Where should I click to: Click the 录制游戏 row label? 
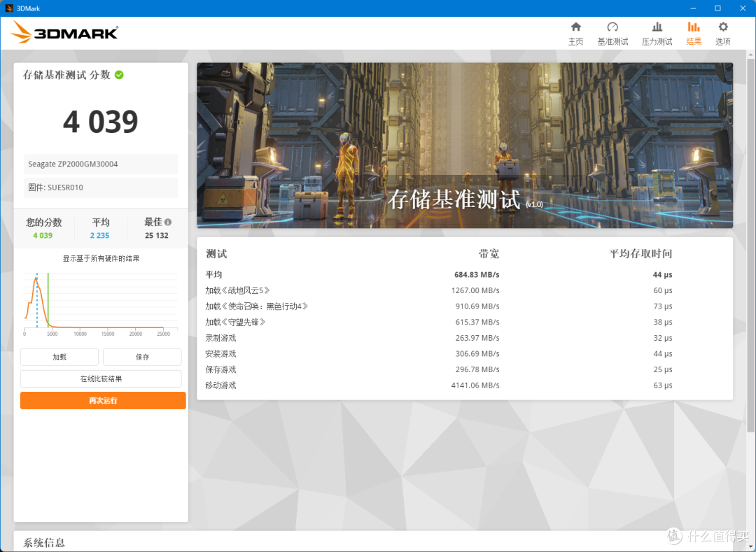(220, 338)
